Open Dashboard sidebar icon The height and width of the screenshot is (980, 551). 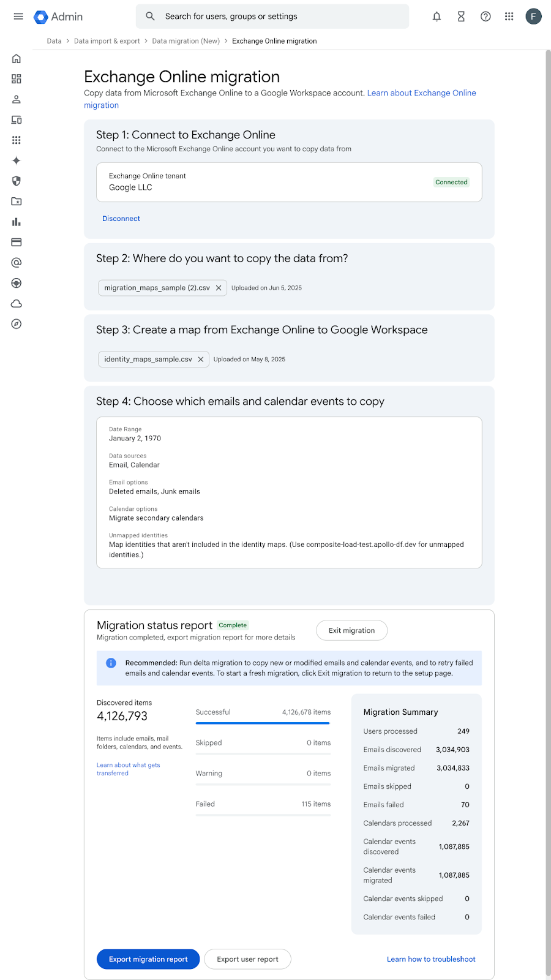coord(17,79)
